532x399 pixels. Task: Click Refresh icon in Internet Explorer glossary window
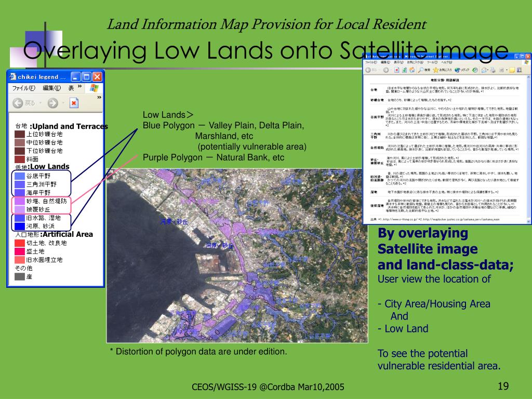pyautogui.click(x=404, y=70)
